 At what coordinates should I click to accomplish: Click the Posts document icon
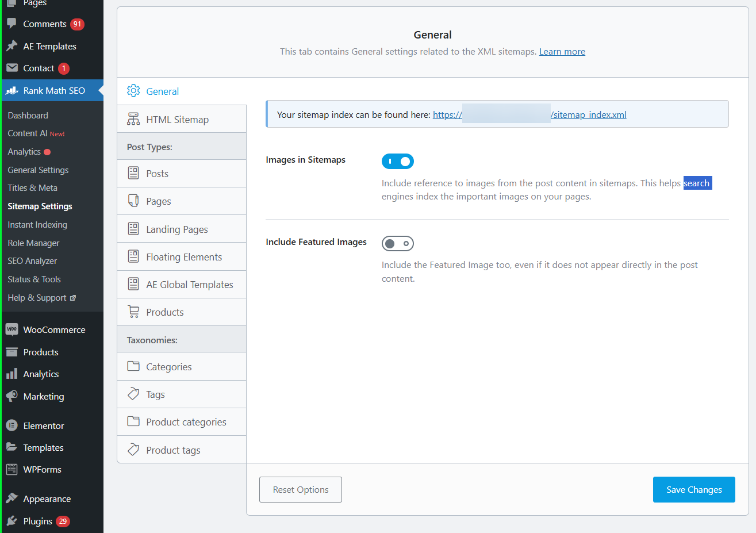click(x=133, y=173)
